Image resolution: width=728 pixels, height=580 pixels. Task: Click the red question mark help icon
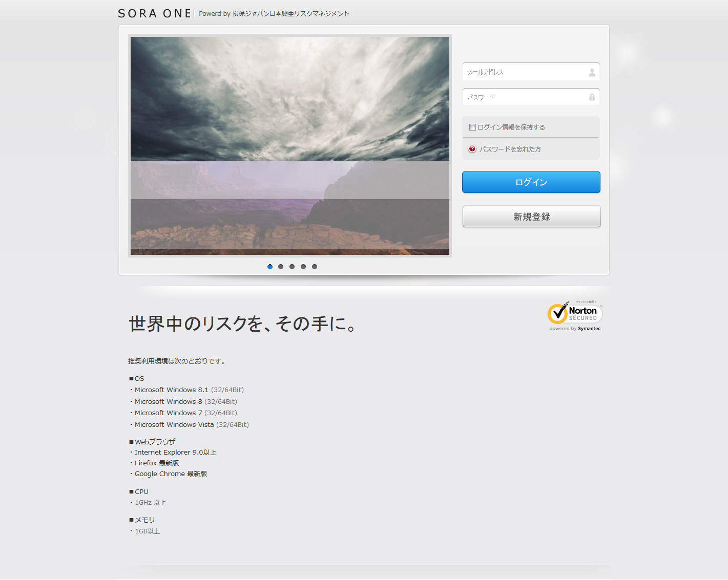(472, 149)
